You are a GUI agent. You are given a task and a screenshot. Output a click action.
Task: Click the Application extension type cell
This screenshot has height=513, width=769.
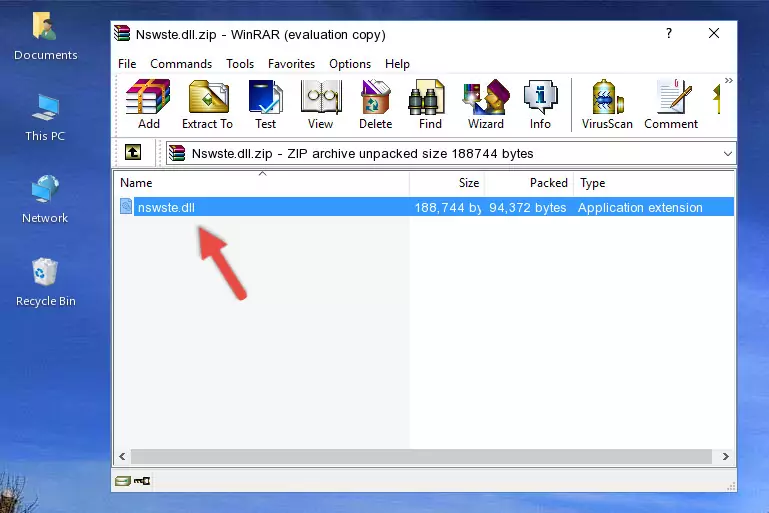tap(640, 207)
